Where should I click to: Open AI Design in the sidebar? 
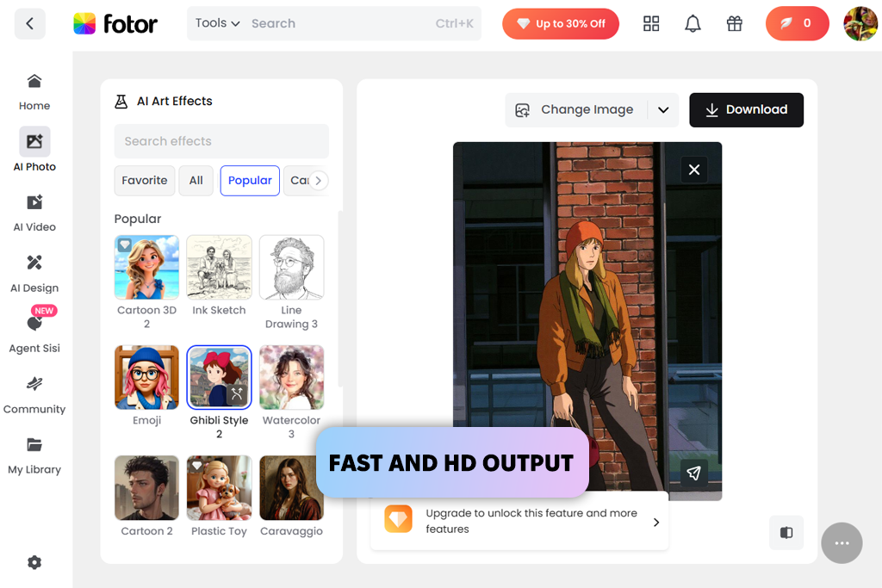click(x=34, y=275)
